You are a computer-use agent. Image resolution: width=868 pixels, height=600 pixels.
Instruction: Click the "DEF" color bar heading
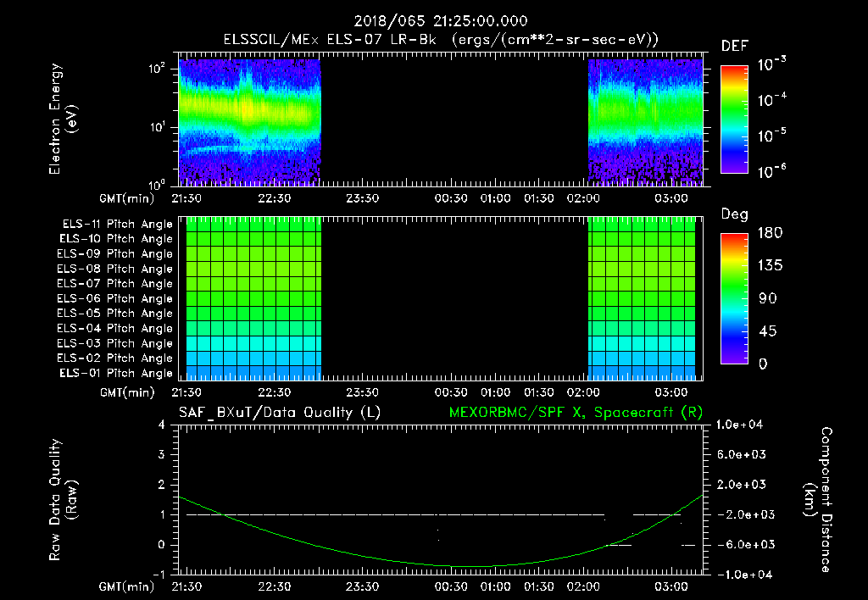click(735, 46)
